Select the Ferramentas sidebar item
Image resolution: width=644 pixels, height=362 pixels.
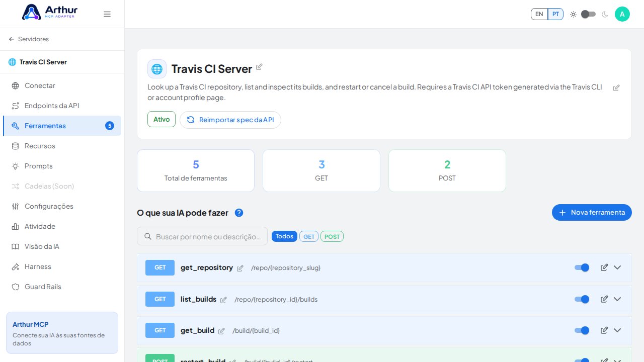[62, 126]
